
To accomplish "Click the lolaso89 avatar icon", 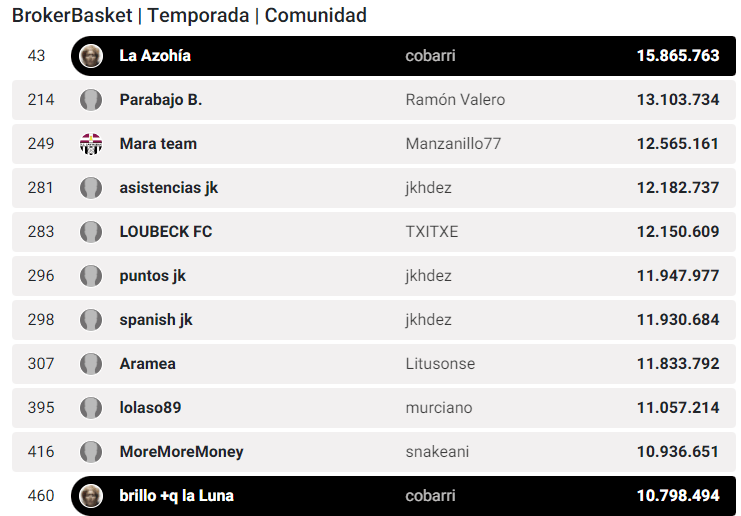I will pyautogui.click(x=91, y=408).
